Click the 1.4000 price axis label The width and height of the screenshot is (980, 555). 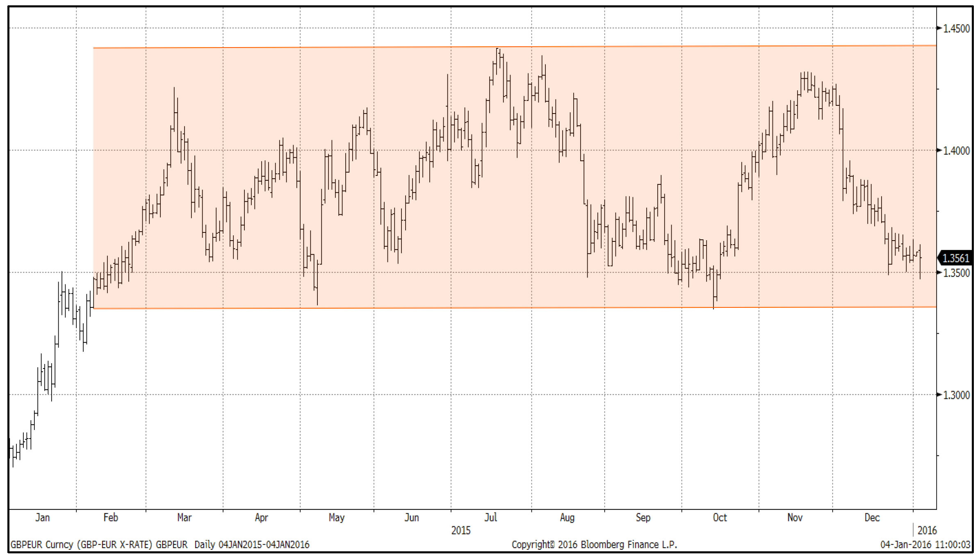[x=956, y=151]
